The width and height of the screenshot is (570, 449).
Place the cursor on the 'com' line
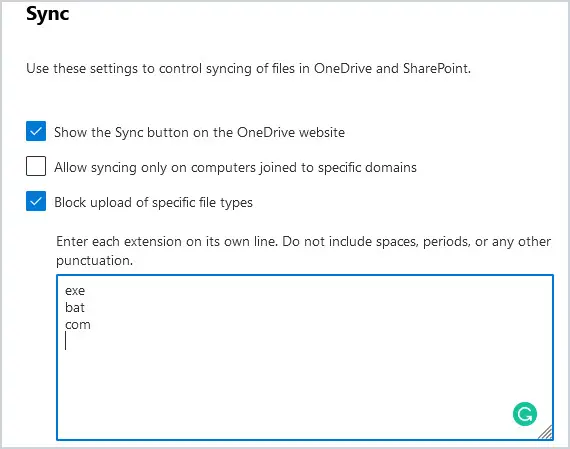click(x=78, y=324)
